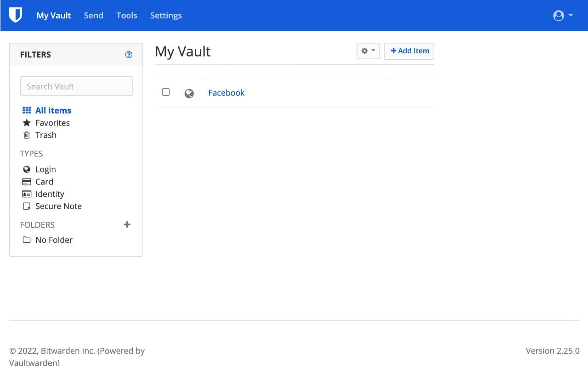This screenshot has height=368, width=588.
Task: Expand the user account menu
Action: (x=563, y=16)
